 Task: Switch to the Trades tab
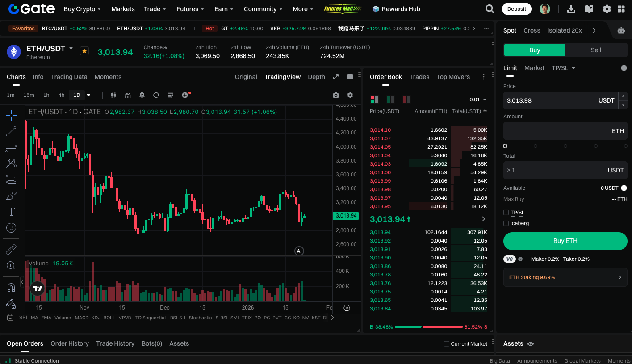[419, 77]
